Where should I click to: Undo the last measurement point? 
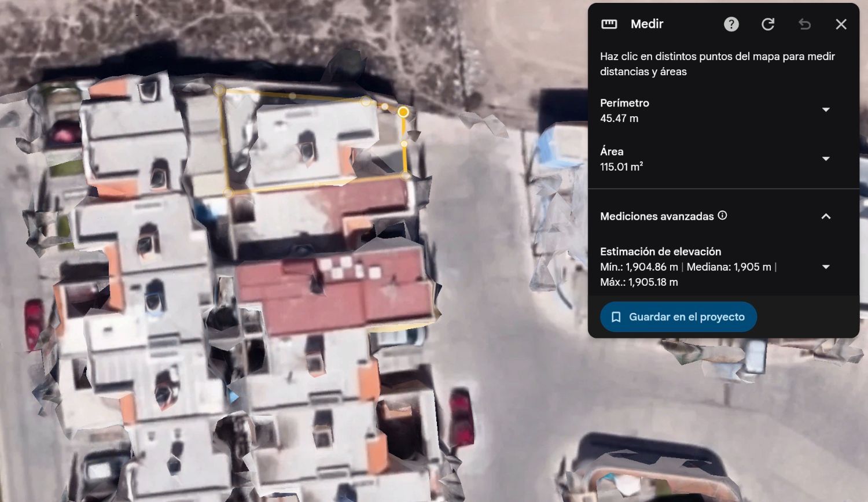coord(804,24)
